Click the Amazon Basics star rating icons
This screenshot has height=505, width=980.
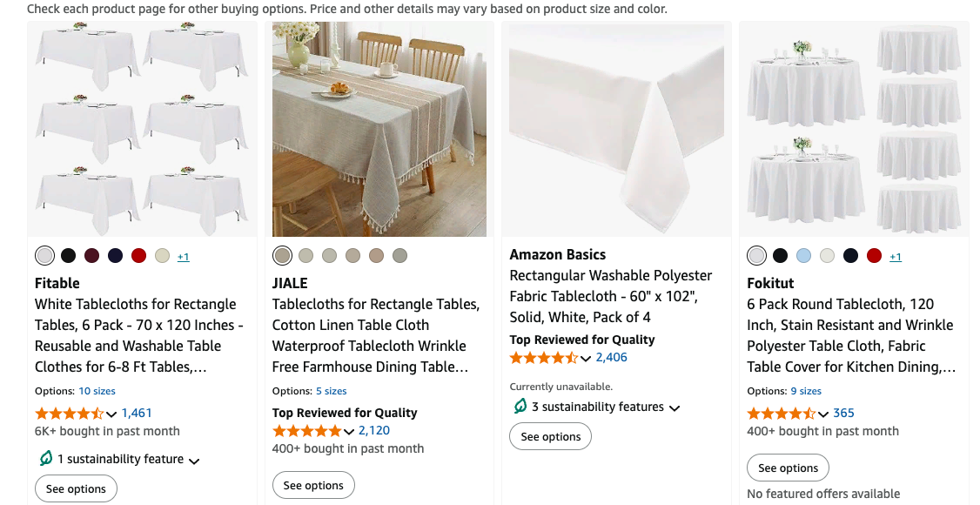544,358
